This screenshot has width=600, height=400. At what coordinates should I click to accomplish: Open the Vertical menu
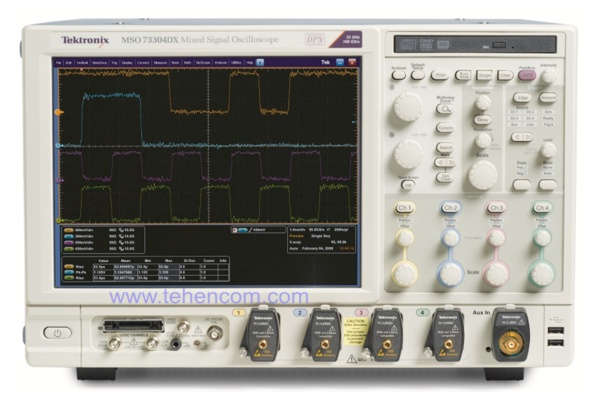click(82, 62)
